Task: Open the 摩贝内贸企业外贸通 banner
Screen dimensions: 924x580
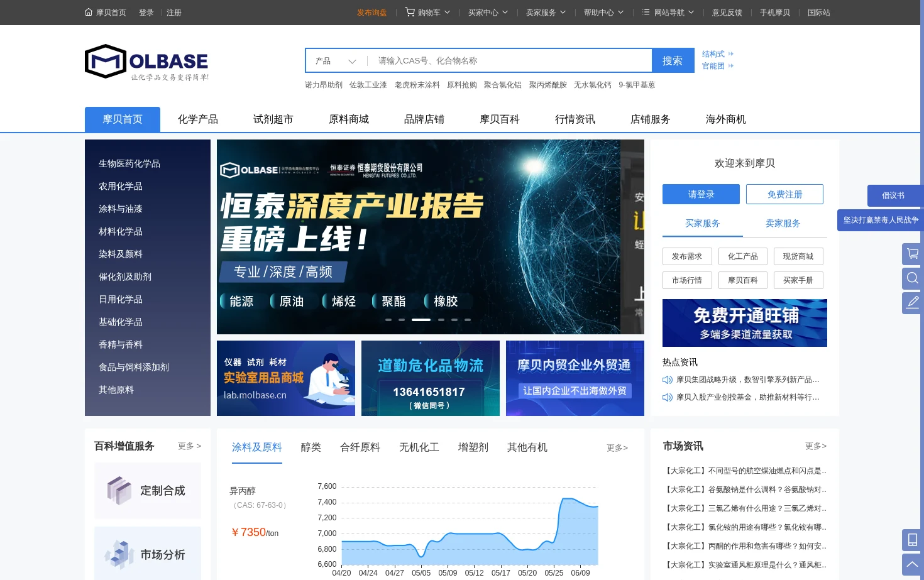Action: 575,378
